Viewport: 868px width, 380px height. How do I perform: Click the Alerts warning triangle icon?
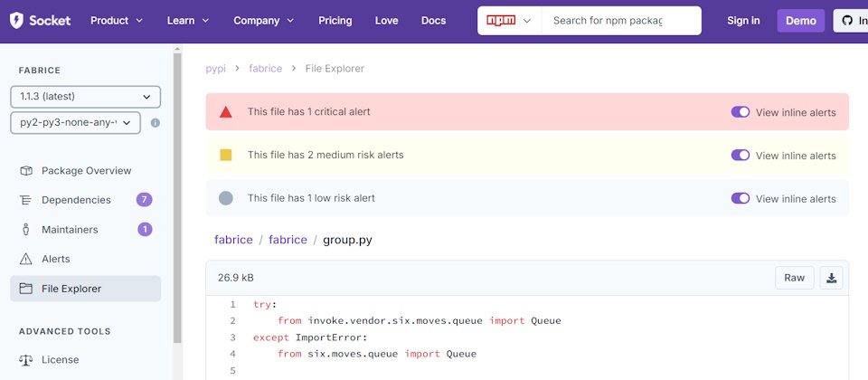click(x=26, y=259)
